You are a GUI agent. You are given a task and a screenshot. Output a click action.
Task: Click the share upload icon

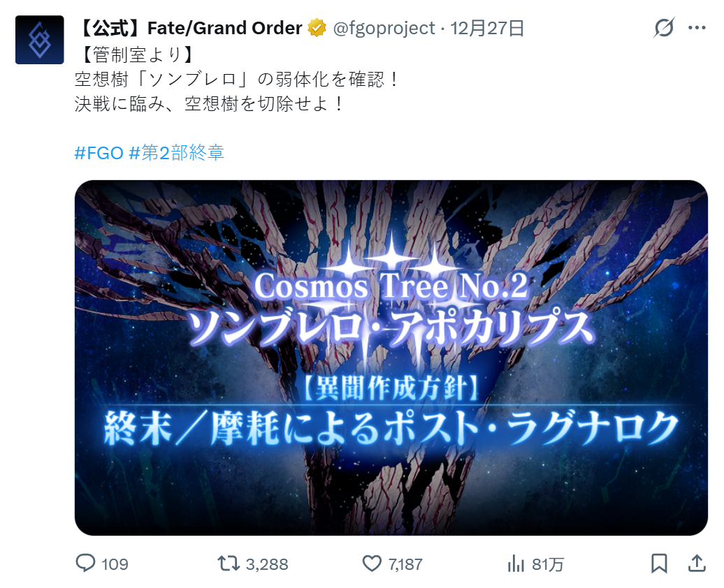coord(697,564)
